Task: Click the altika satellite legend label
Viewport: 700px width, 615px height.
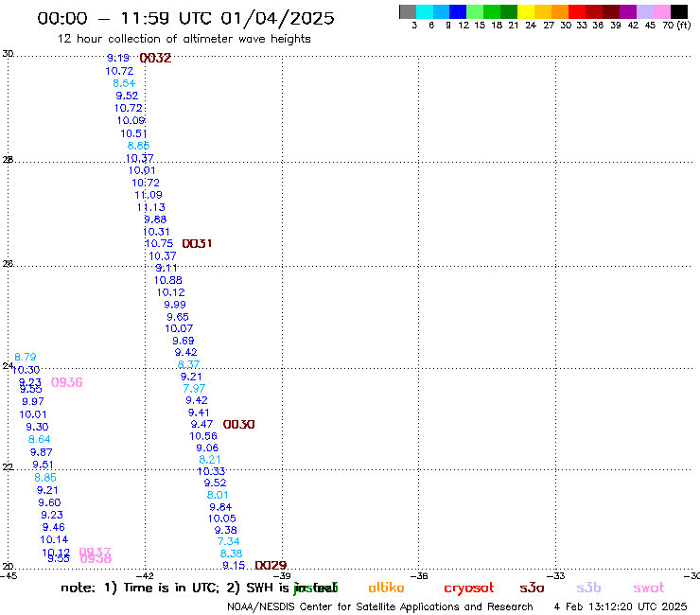Action: [x=386, y=588]
